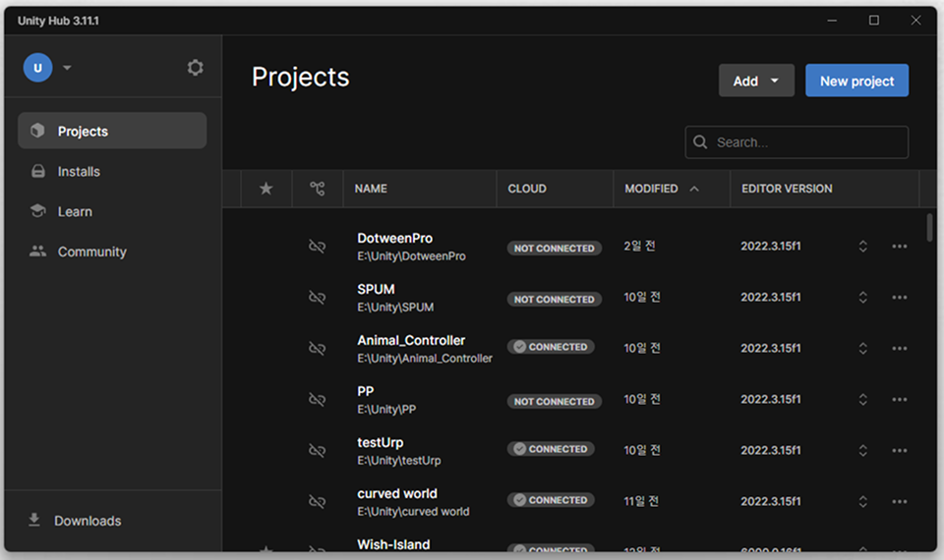This screenshot has width=944, height=560.
Task: Open the curved world project
Action: [397, 494]
